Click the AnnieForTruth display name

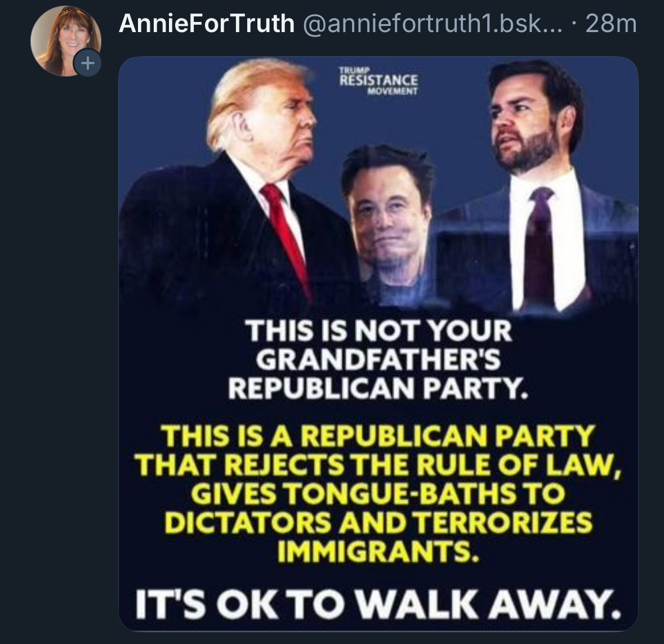pyautogui.click(x=207, y=24)
